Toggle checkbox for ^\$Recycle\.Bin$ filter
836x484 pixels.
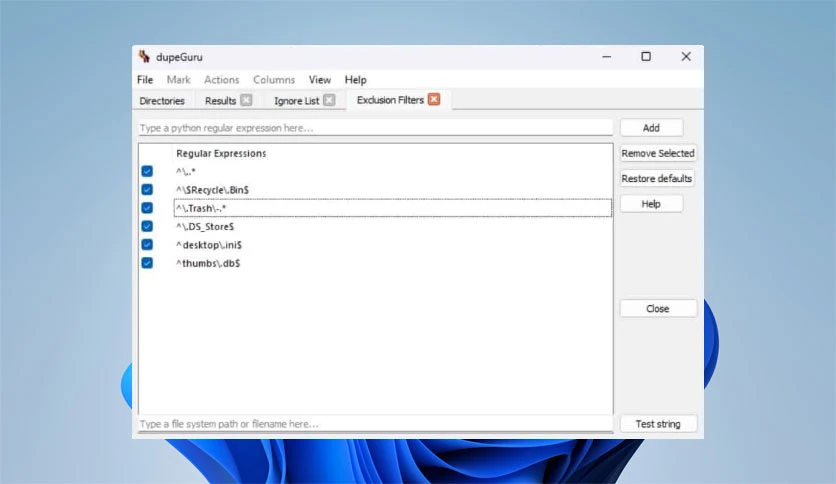tap(147, 190)
